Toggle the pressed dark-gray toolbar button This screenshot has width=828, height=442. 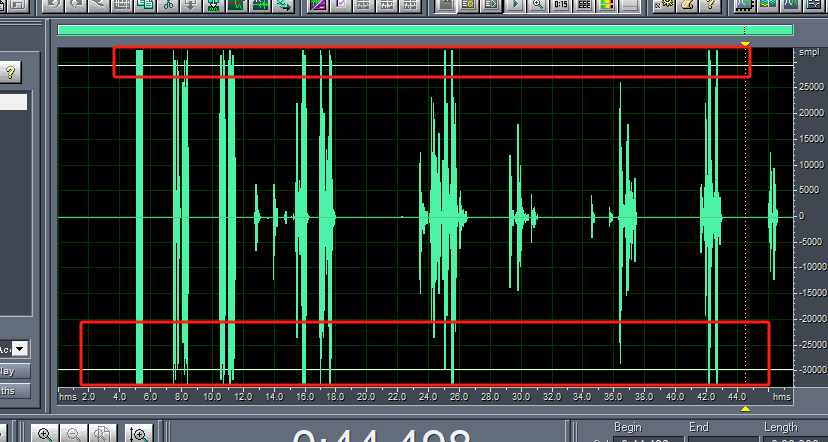tap(445, 4)
